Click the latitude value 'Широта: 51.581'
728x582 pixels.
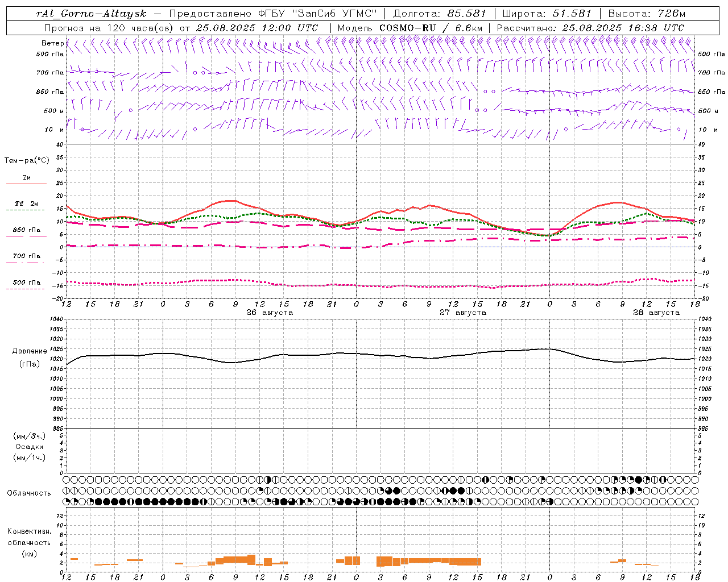tap(547, 14)
